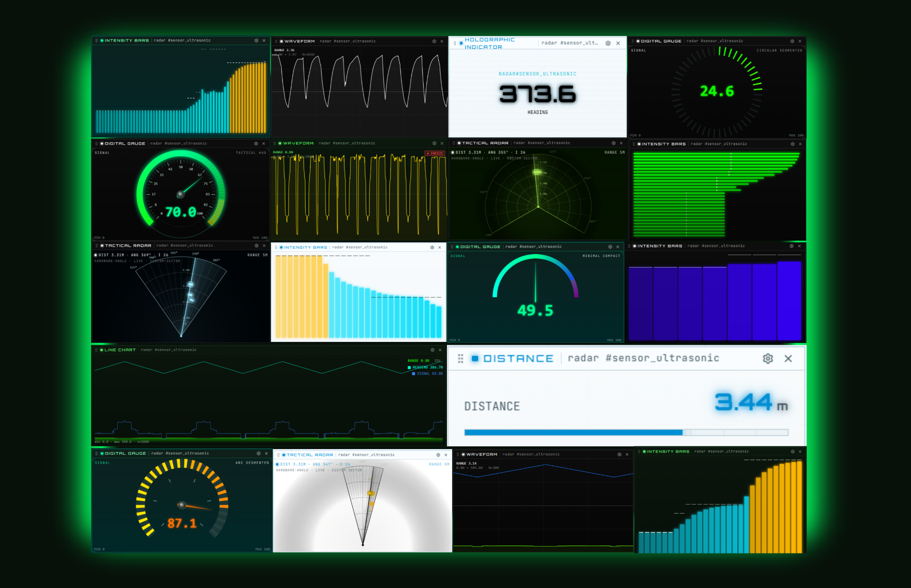Click the ARC SEGMENTED style label

pyautogui.click(x=252, y=463)
